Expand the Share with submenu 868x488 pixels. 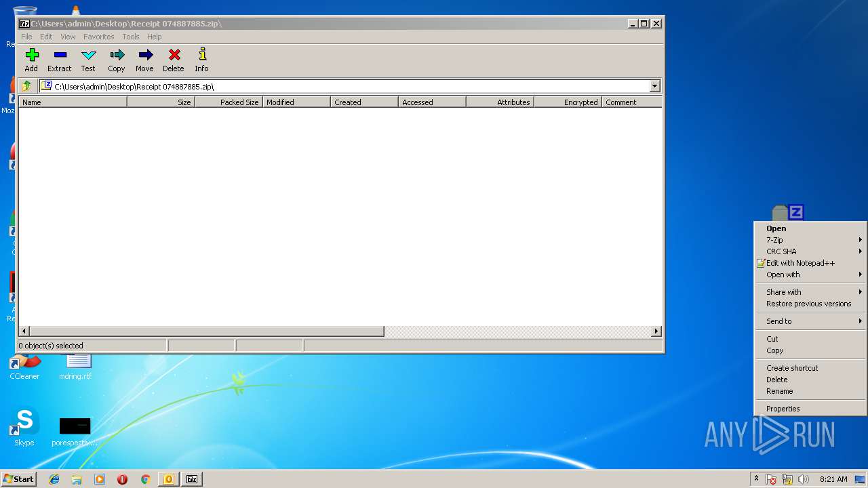pyautogui.click(x=810, y=292)
